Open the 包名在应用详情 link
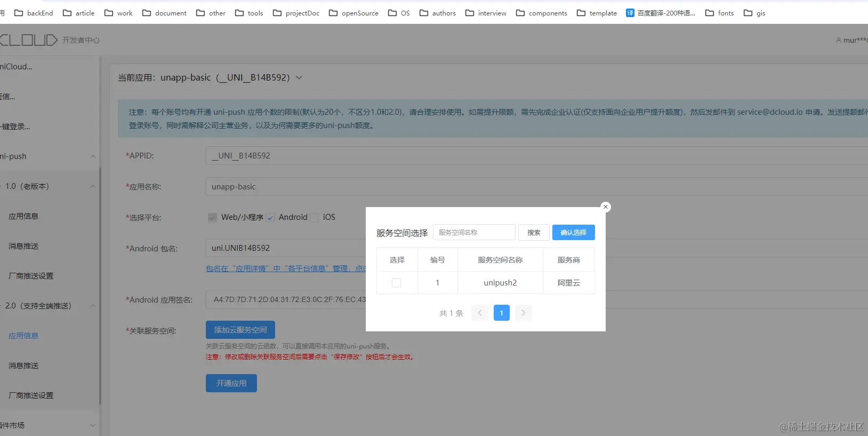This screenshot has height=436, width=868. 286,268
